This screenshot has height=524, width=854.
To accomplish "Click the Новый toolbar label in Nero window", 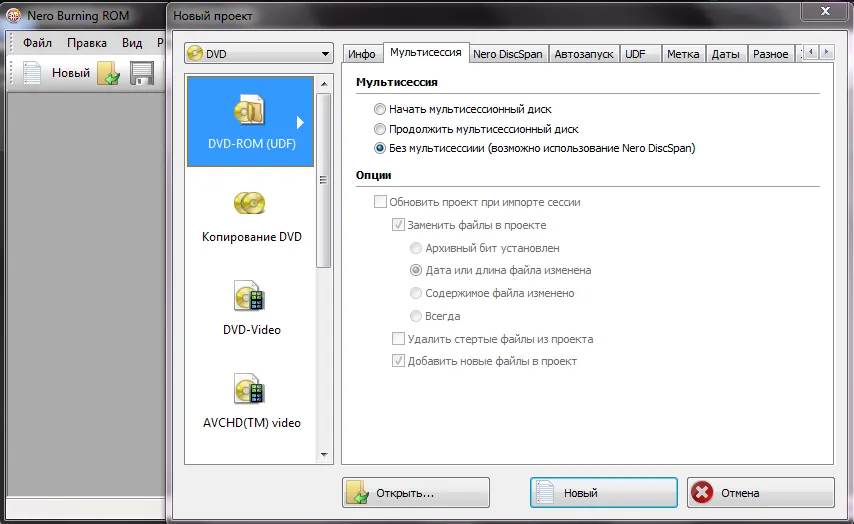I will tap(71, 73).
